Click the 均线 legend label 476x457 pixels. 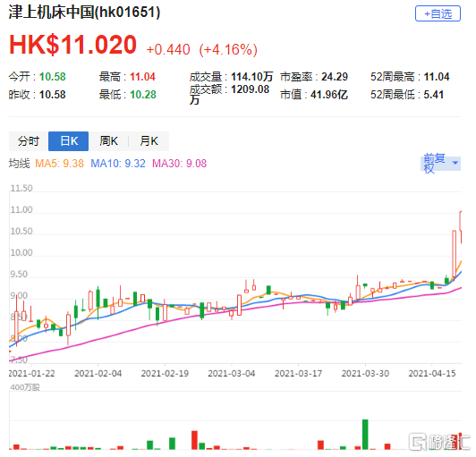pos(19,164)
